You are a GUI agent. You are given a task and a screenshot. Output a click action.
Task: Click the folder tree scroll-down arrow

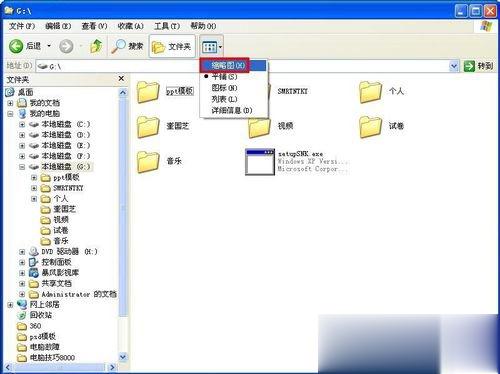click(x=123, y=357)
